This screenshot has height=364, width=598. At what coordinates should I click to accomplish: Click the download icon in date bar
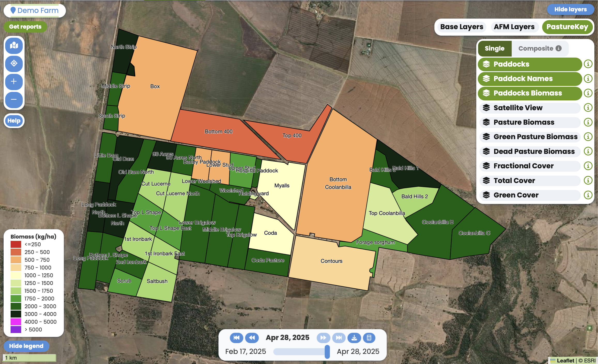click(x=354, y=338)
